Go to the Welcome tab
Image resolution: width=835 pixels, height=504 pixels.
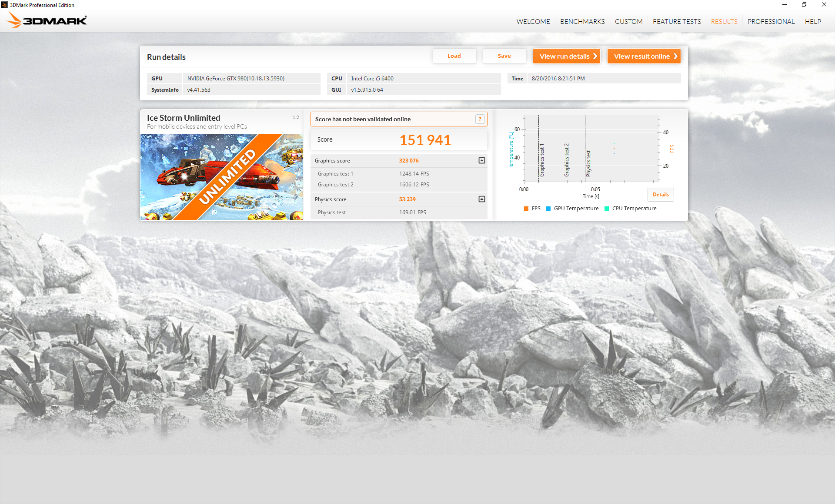(x=533, y=21)
